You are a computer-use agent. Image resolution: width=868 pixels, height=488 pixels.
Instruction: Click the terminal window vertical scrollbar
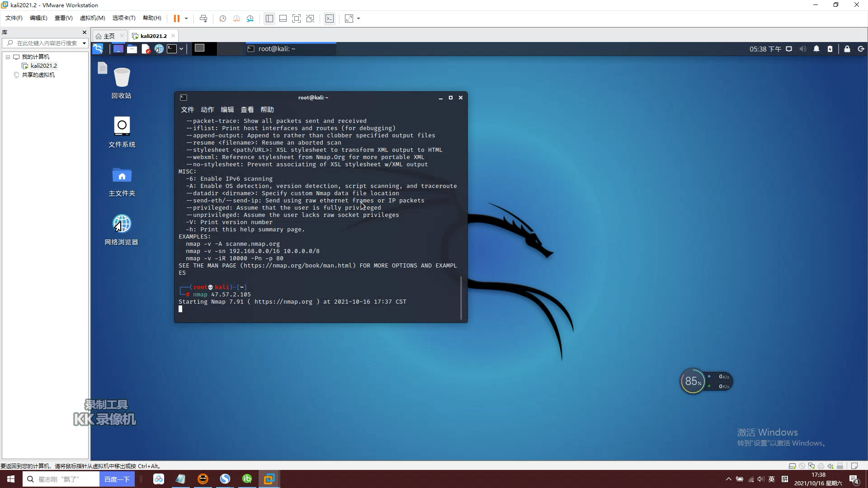tap(461, 297)
